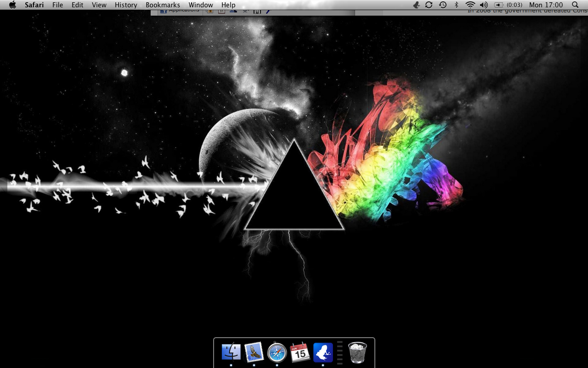
Task: Click the battery time remaining (0:03)
Action: [514, 5]
